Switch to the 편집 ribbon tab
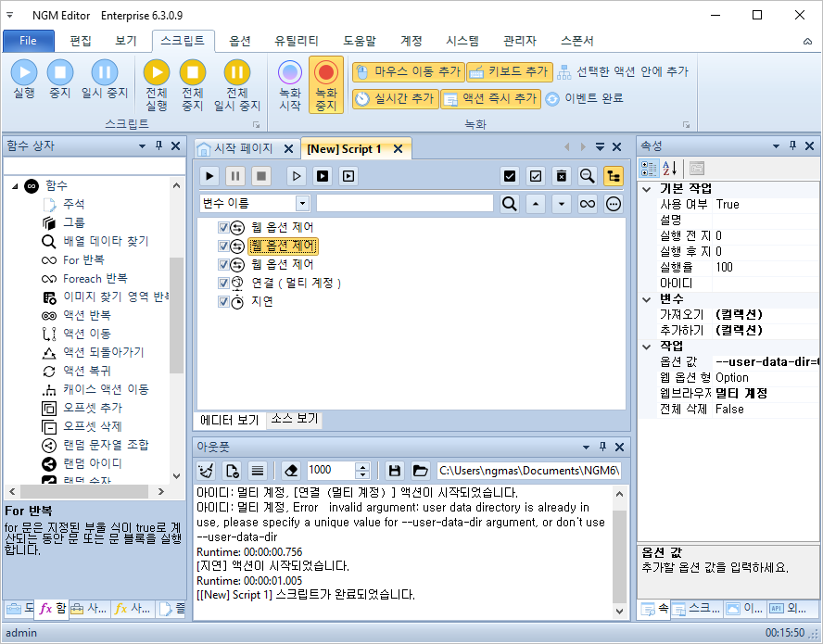 (x=81, y=41)
